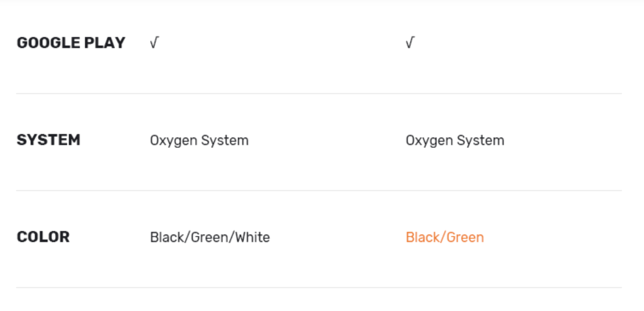Select the SYSTEM row label
Screen dimensions: 644x311
(48, 140)
